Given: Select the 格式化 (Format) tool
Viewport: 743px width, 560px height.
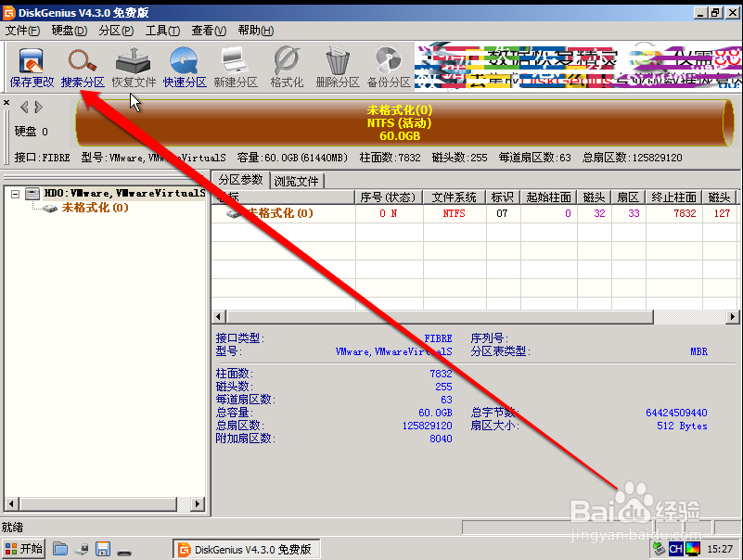Looking at the screenshot, I should [285, 65].
